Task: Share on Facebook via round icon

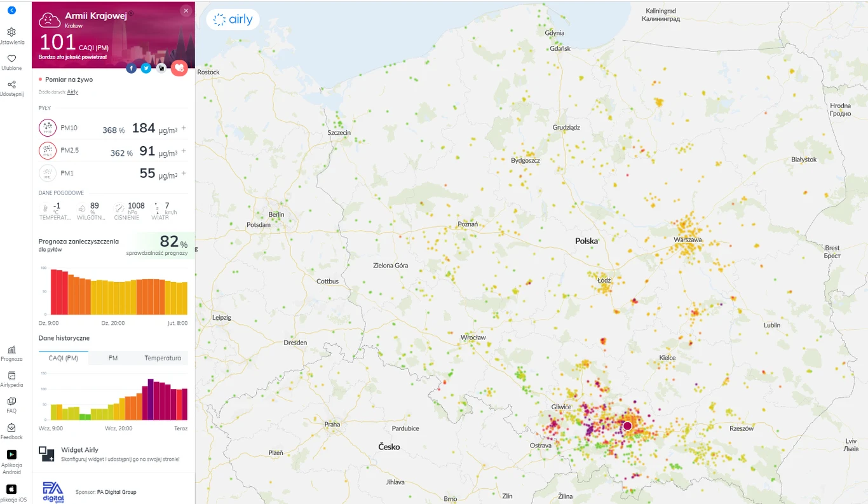Action: 132,68
